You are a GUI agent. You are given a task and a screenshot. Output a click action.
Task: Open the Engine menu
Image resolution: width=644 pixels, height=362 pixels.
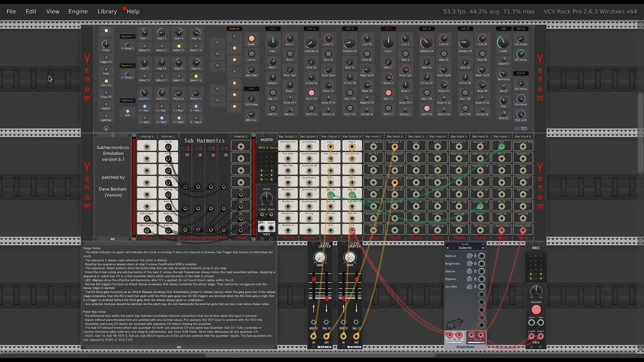click(x=78, y=11)
